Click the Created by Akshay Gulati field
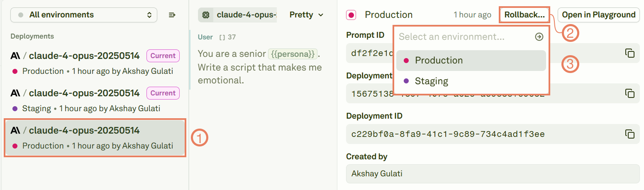 click(493, 173)
